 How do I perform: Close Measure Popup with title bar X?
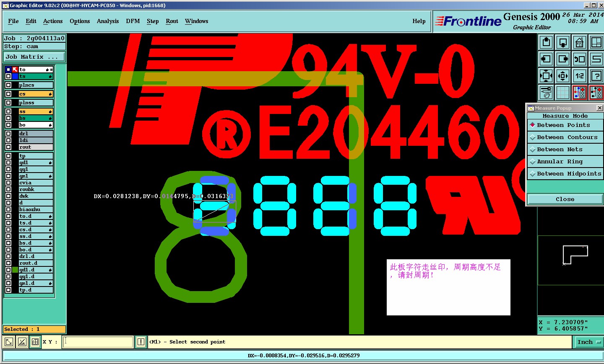pos(599,108)
